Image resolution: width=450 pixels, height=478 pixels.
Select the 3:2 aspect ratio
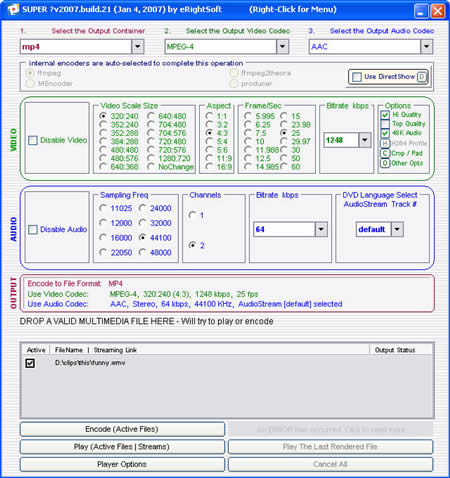pyautogui.click(x=209, y=124)
